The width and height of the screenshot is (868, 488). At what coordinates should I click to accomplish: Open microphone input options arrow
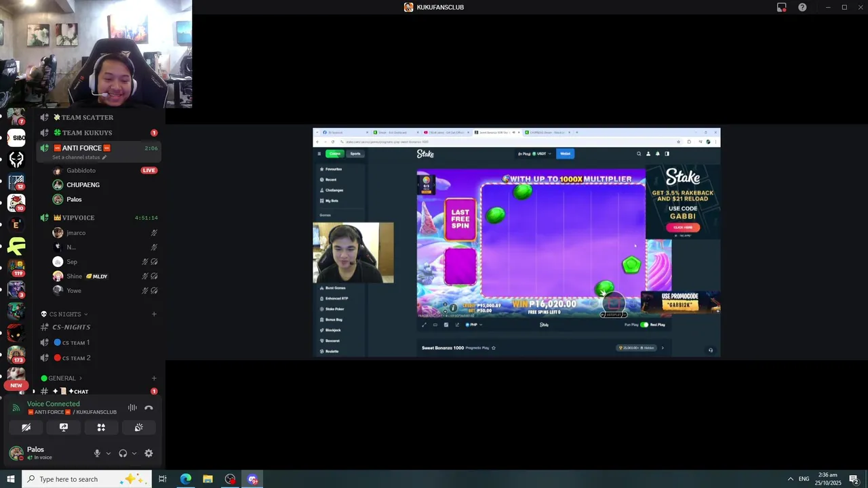point(108,453)
